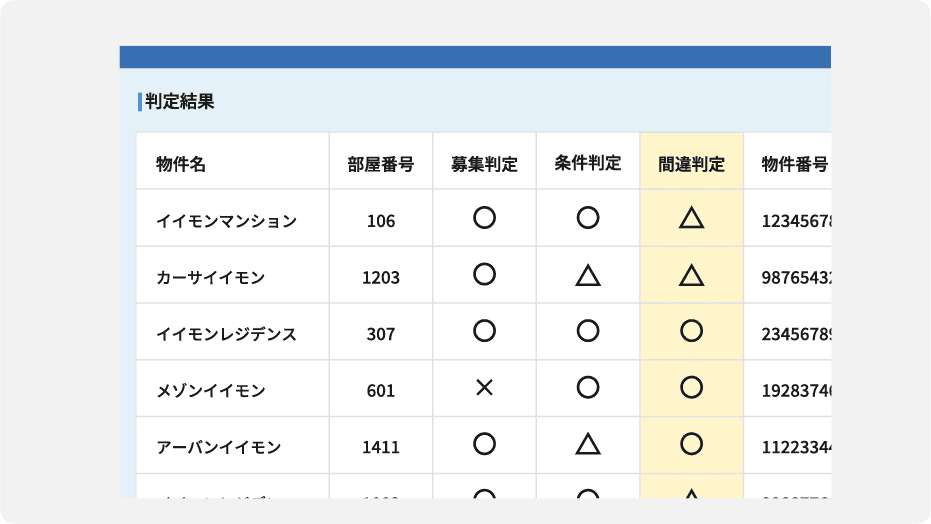Image resolution: width=931 pixels, height=524 pixels.
Task: Select the 部屋番号 column header
Action: pyautogui.click(x=381, y=164)
